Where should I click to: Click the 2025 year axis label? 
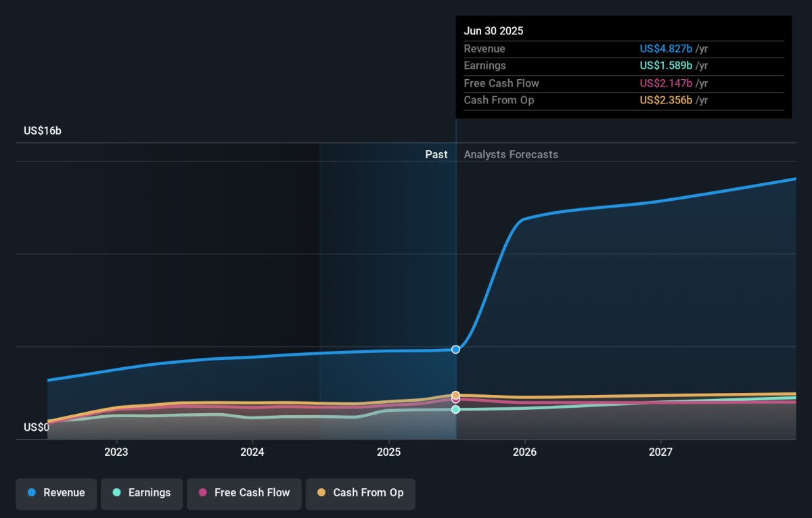click(x=388, y=452)
